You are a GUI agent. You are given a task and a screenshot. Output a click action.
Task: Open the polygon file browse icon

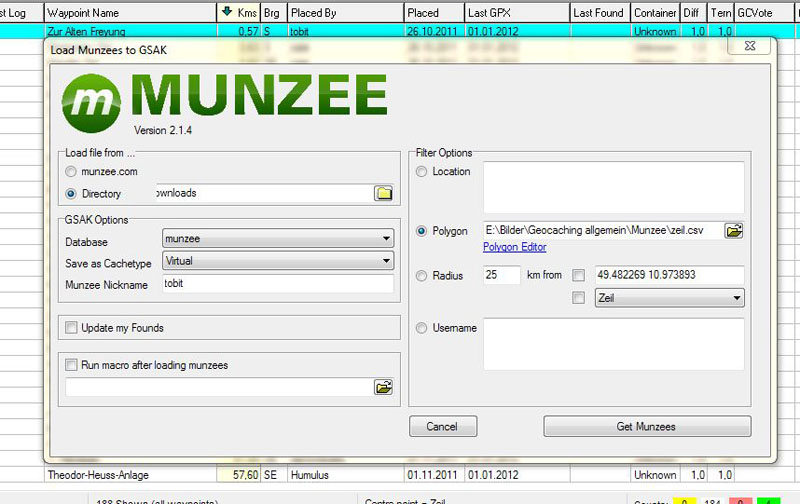[x=734, y=231]
